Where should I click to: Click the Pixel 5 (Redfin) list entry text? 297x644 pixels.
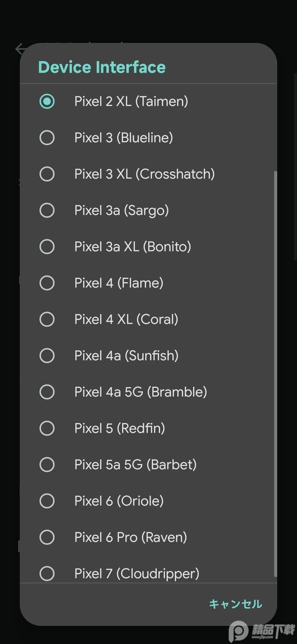(x=120, y=428)
